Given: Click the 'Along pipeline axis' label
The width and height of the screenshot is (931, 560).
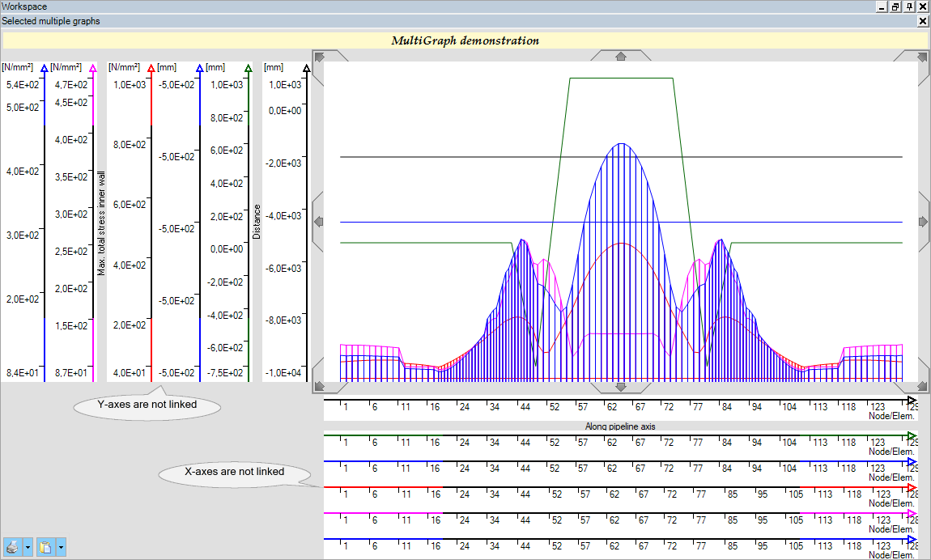Looking at the screenshot, I should click(620, 426).
